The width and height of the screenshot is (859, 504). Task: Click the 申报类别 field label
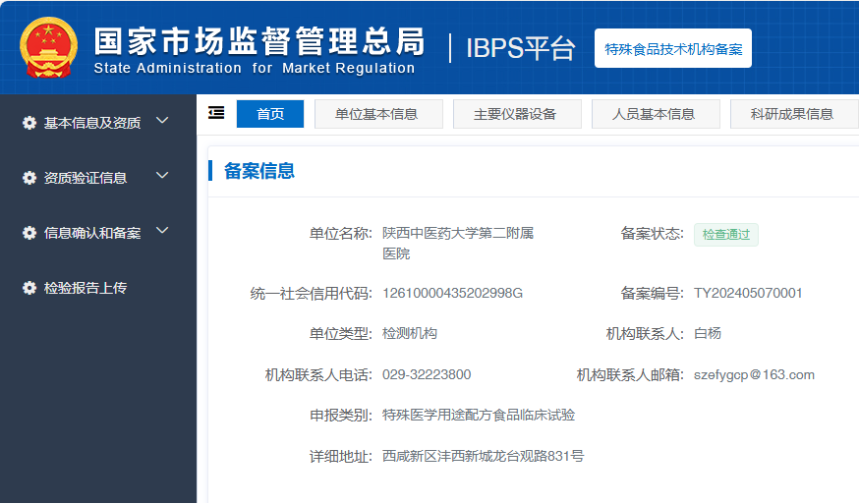(x=341, y=416)
